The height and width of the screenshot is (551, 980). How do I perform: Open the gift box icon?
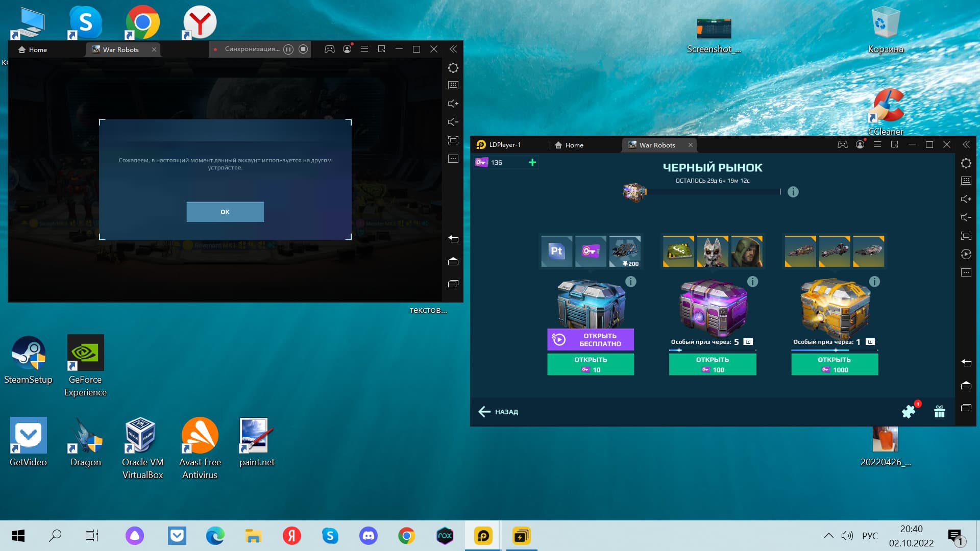point(940,411)
